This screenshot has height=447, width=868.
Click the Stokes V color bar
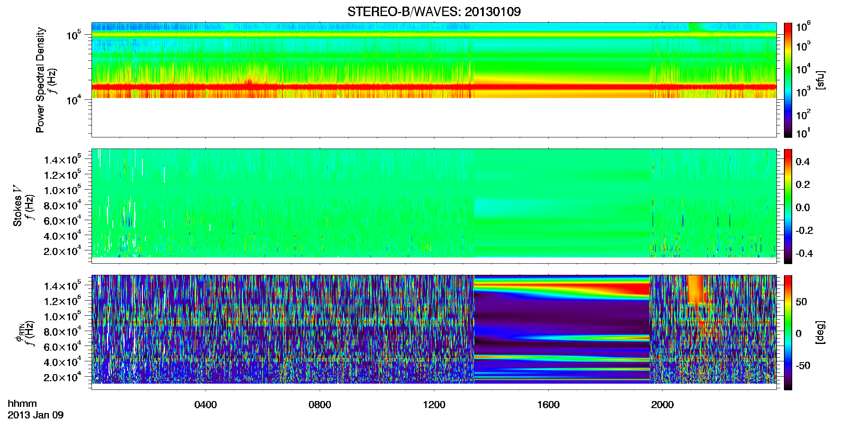[788, 206]
